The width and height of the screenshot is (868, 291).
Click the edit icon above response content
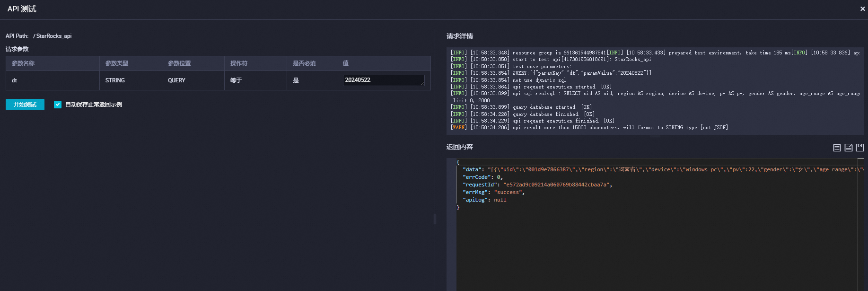pos(849,148)
